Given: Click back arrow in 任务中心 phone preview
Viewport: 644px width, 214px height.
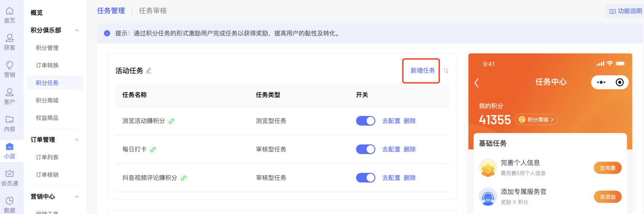Looking at the screenshot, I should click(477, 83).
